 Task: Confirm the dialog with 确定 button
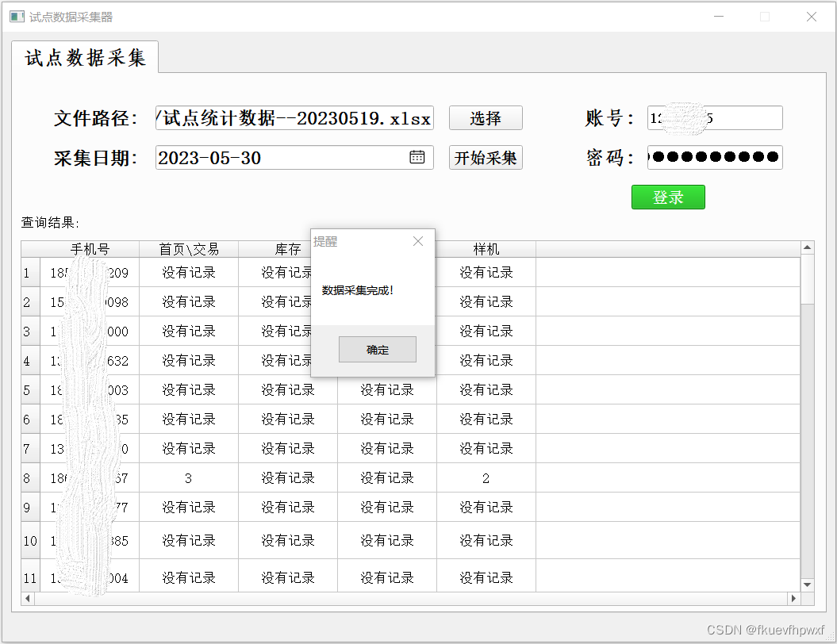[378, 350]
